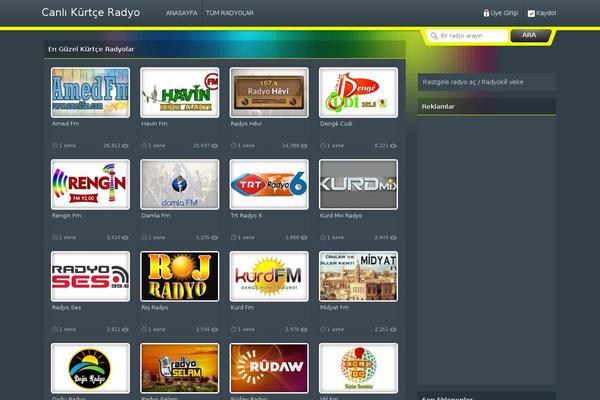Click the eye icon under Radyo Ses
The image size is (600, 400).
pos(125,330)
